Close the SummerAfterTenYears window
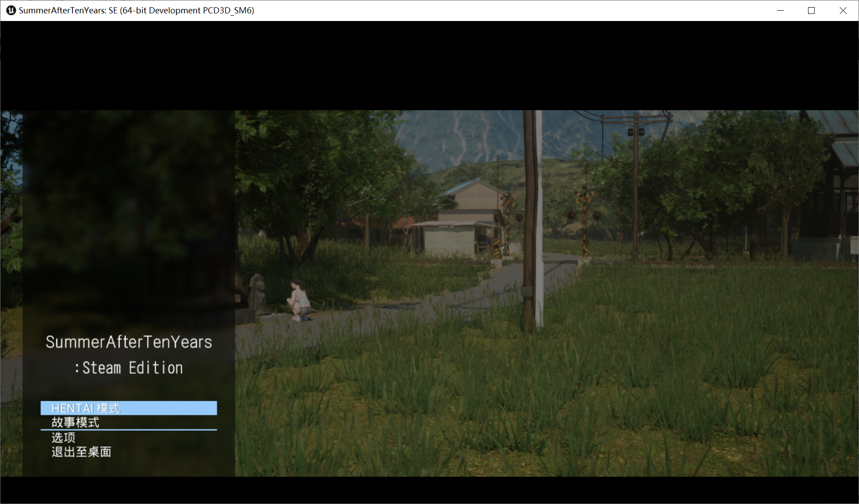 pos(842,10)
